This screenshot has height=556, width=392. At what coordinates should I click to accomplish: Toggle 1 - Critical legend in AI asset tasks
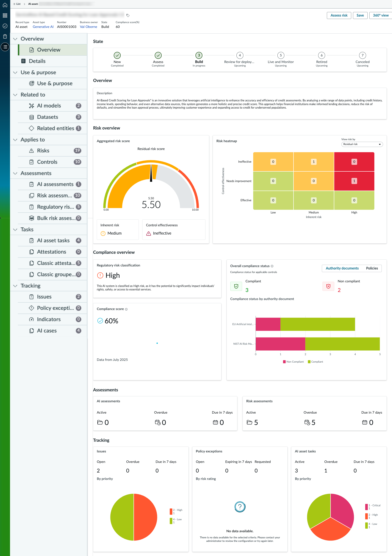coord(373,507)
